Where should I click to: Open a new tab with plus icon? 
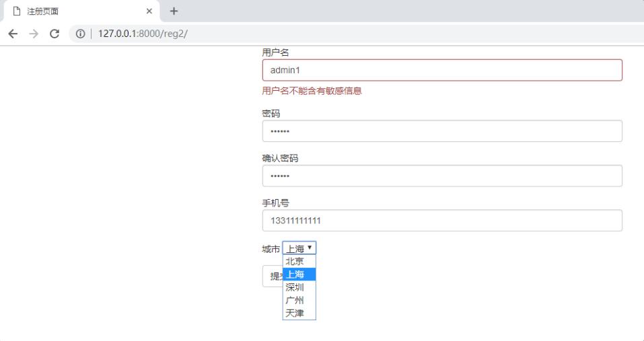(x=174, y=11)
